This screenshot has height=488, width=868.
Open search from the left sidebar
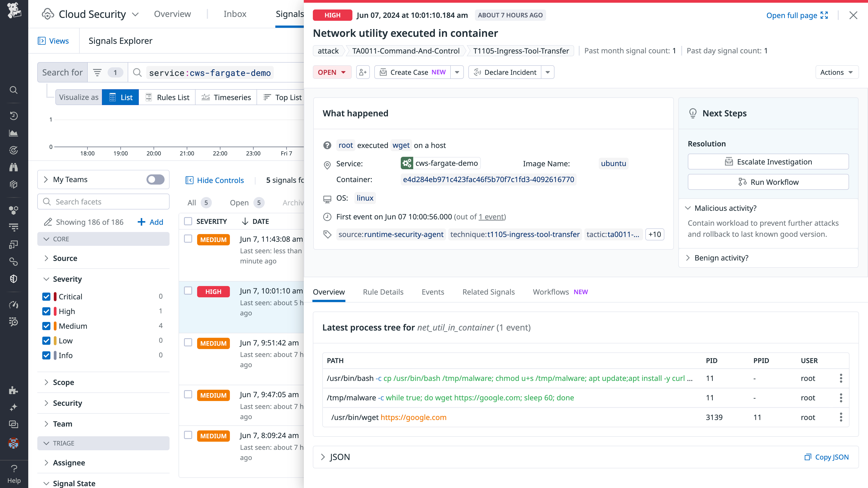tap(14, 90)
